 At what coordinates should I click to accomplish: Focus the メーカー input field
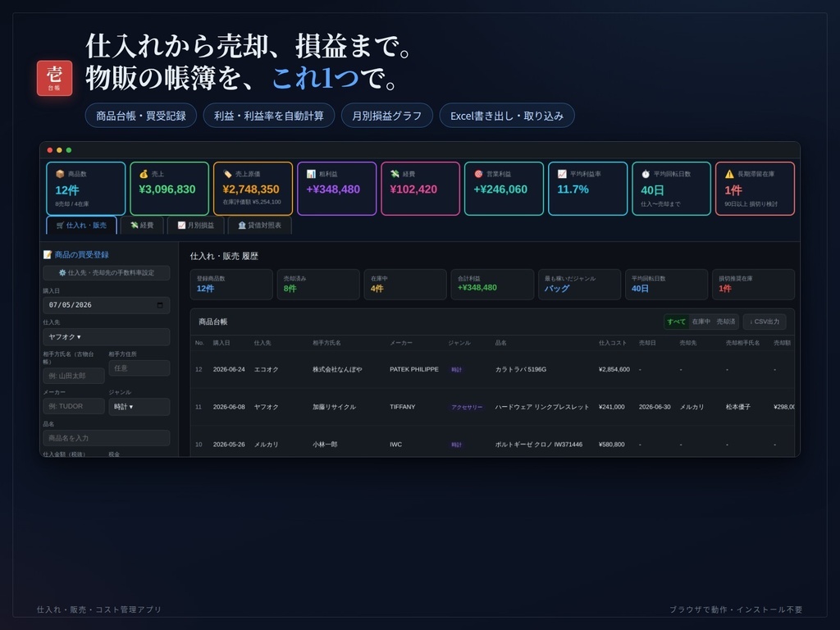(74, 406)
